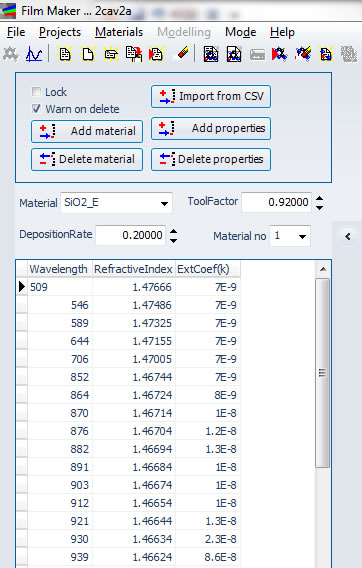The height and width of the screenshot is (568, 362).
Task: Open the Mode menu
Action: coord(241,32)
